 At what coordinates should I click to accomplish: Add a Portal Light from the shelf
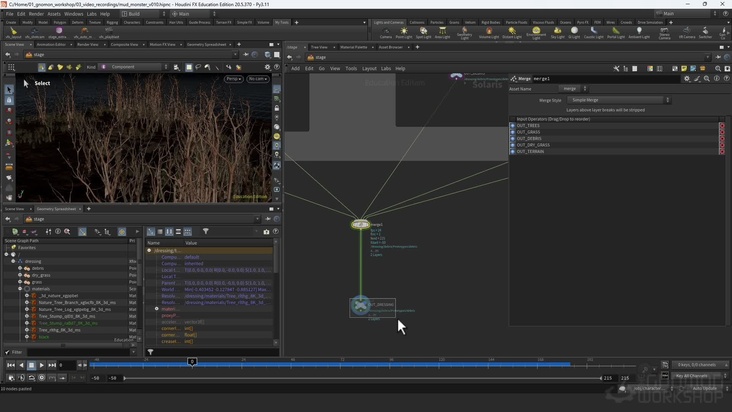(616, 33)
